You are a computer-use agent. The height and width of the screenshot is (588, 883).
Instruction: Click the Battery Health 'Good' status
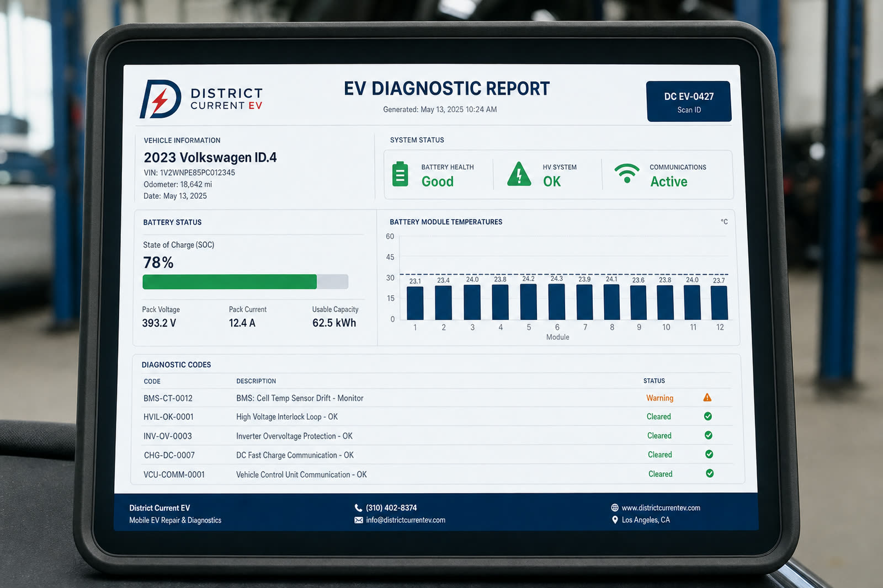438,181
